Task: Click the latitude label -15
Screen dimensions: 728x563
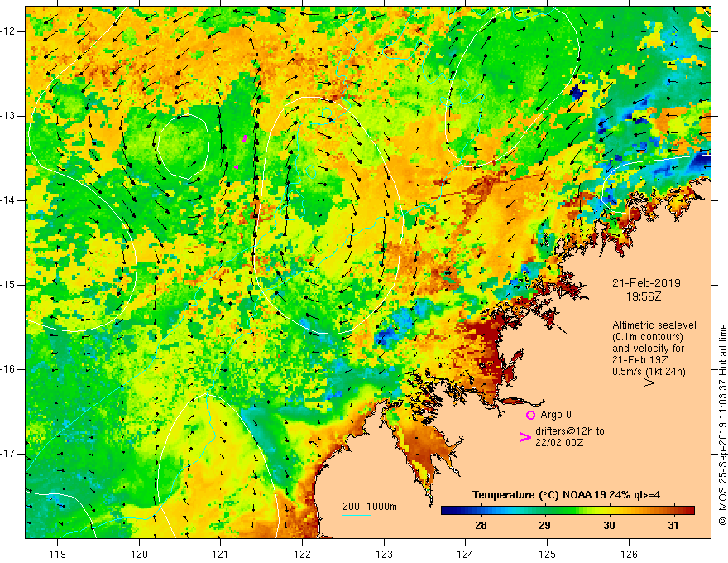Action: coord(8,285)
